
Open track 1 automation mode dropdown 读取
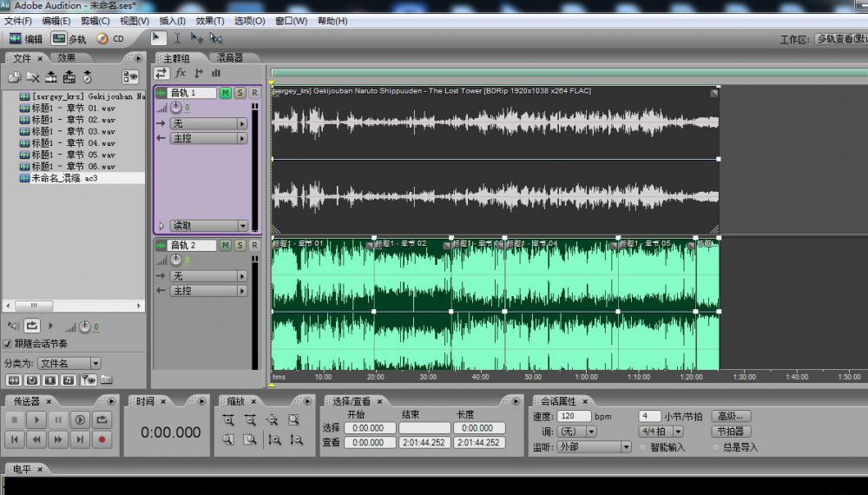[x=208, y=226]
